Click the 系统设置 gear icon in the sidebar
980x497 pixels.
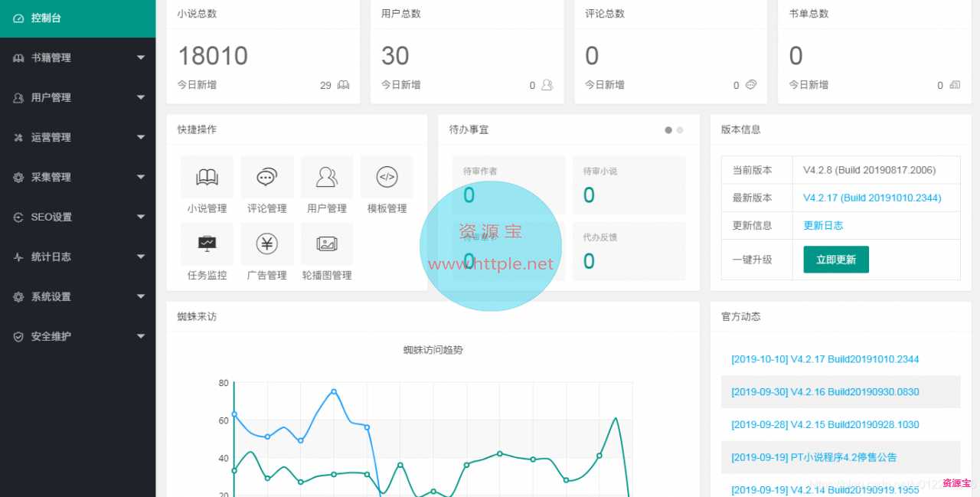(x=18, y=297)
